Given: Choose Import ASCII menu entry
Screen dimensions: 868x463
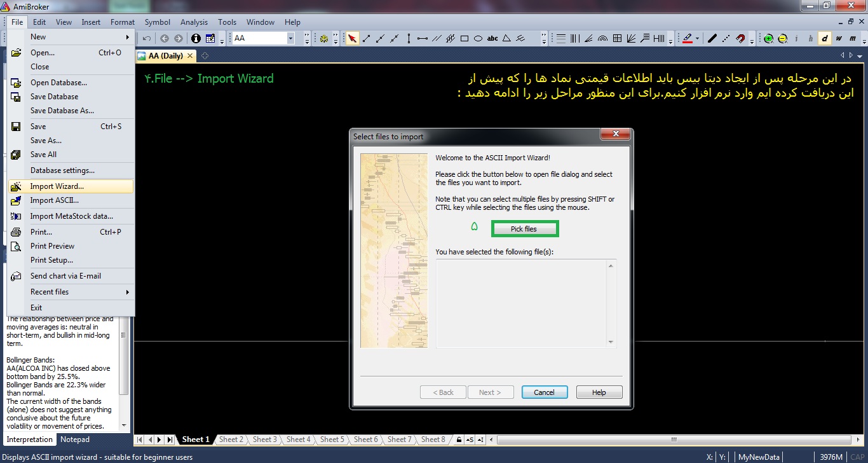Looking at the screenshot, I should pos(70,200).
